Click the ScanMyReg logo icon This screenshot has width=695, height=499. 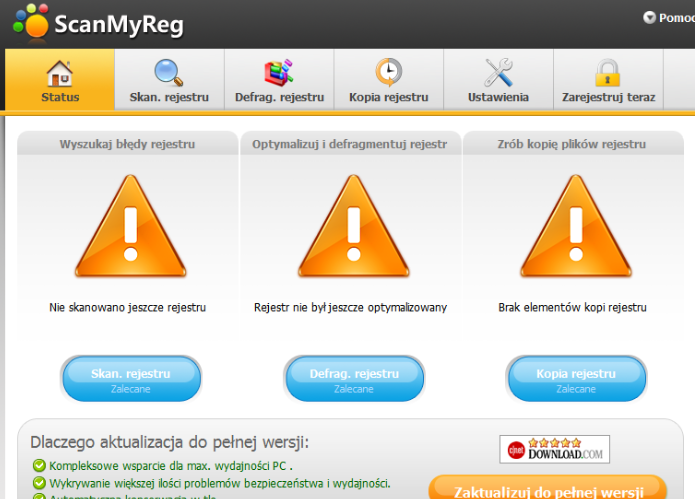pyautogui.click(x=31, y=21)
